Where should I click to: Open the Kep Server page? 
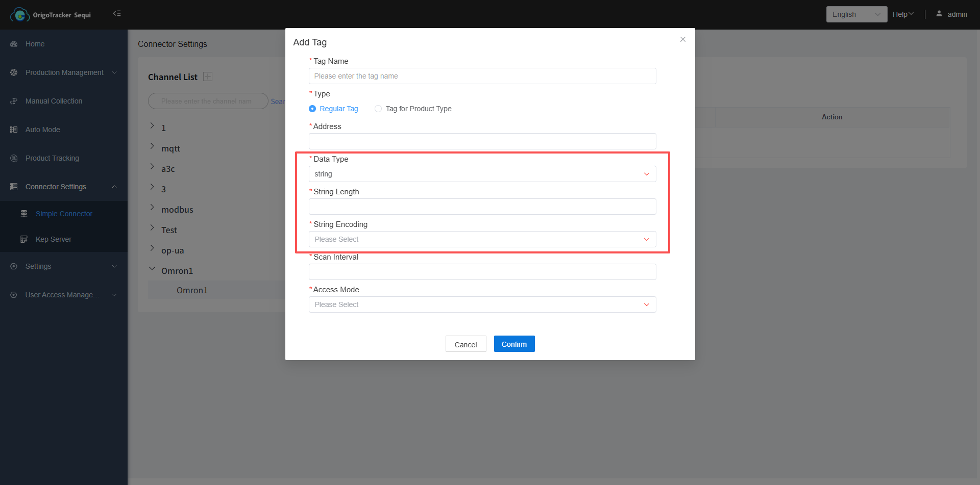pos(53,239)
